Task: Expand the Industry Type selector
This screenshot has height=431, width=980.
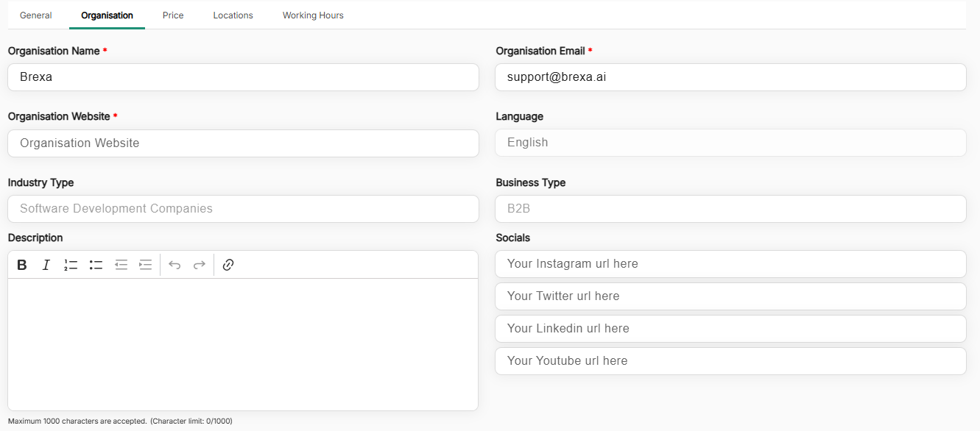Action: pos(243,209)
